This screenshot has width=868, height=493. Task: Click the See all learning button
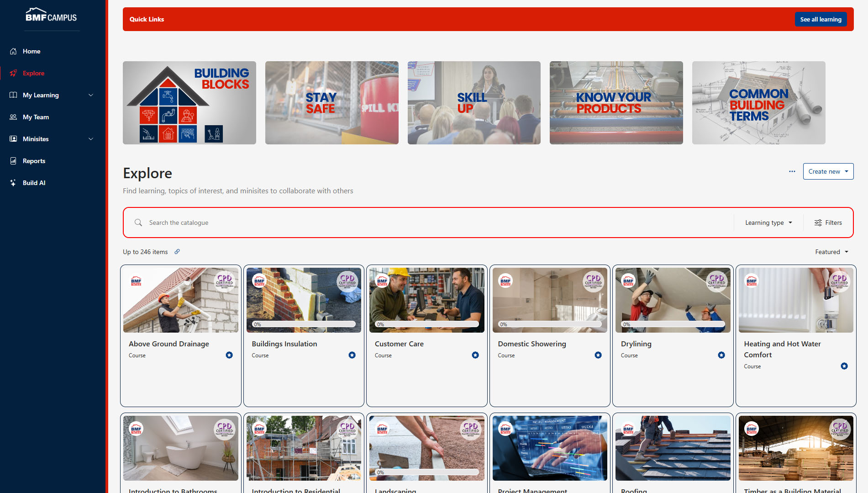click(x=821, y=19)
